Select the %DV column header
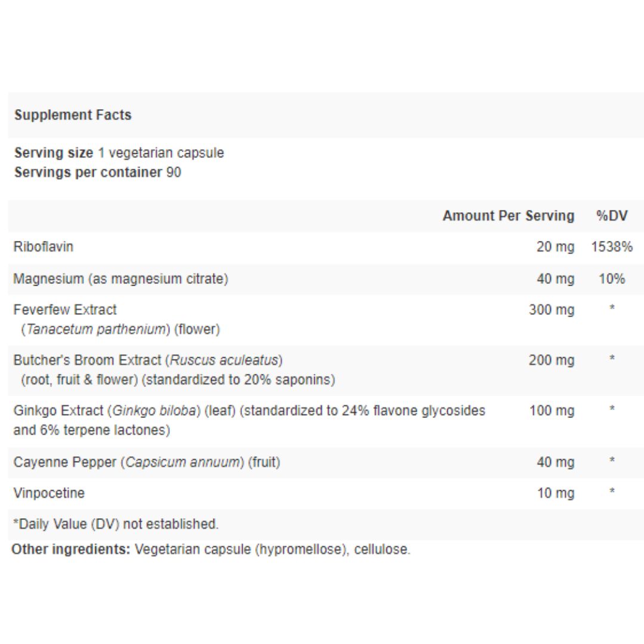 tap(612, 216)
